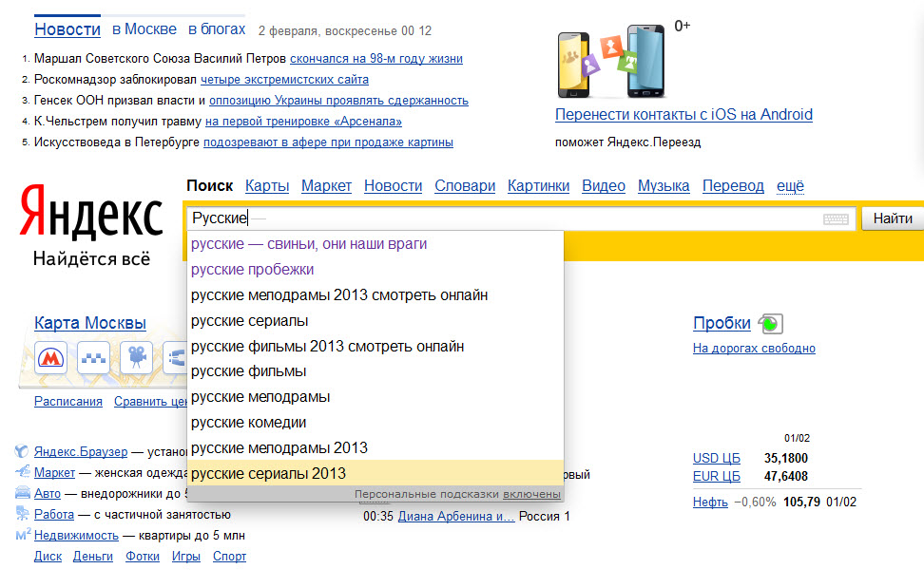Open news link подозревают в афере при продаже картины
The height and width of the screenshot is (588, 924).
tap(328, 142)
